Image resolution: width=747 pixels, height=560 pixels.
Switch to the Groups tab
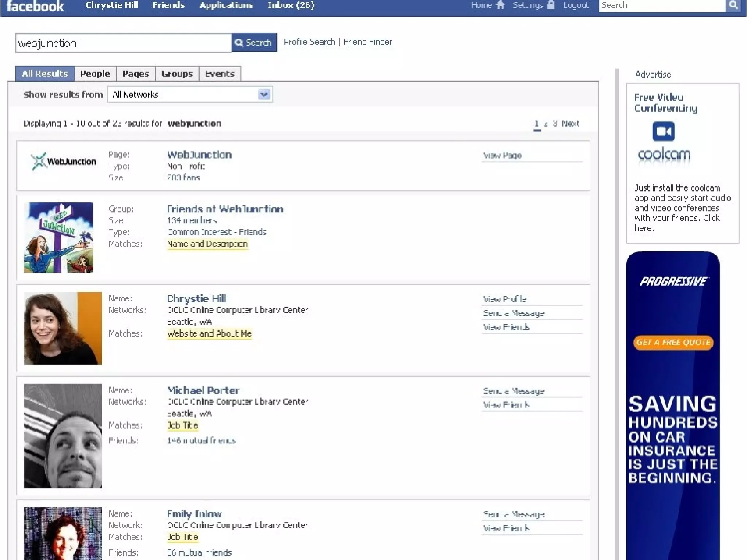177,74
